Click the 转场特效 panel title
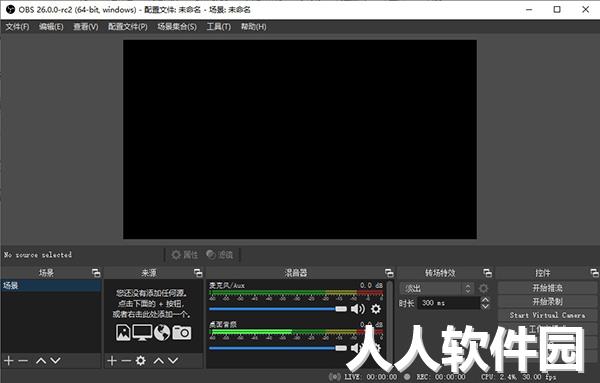Viewport: 600px width, 383px height. tap(440, 273)
